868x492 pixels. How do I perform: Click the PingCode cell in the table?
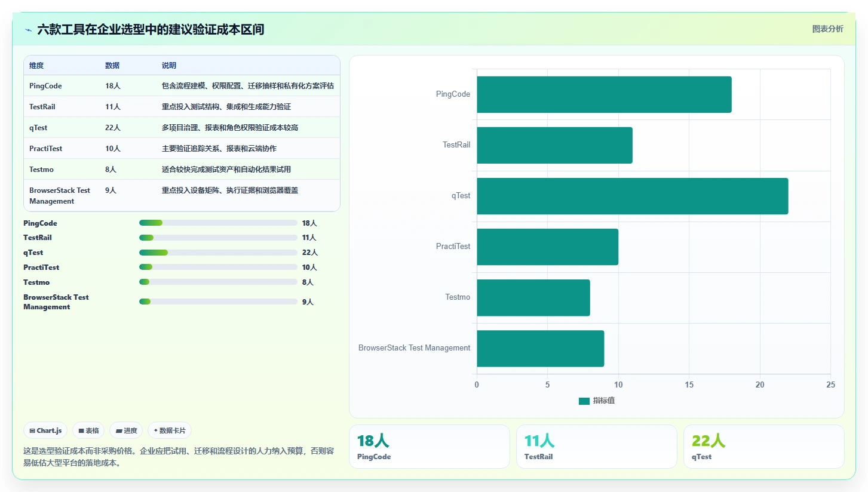tap(45, 86)
